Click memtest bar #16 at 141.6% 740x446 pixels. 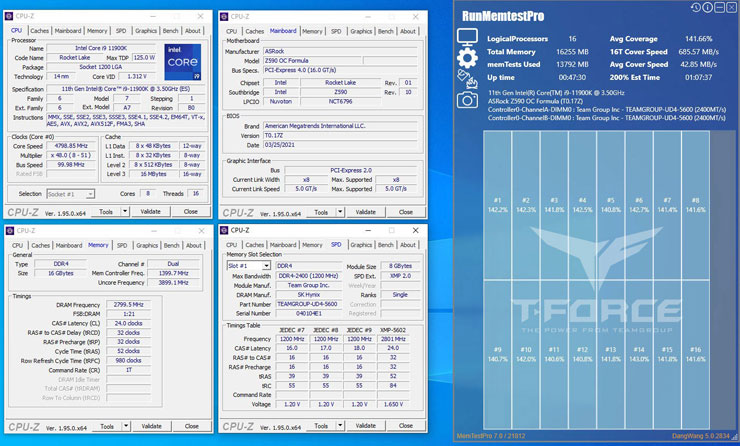[x=696, y=354]
